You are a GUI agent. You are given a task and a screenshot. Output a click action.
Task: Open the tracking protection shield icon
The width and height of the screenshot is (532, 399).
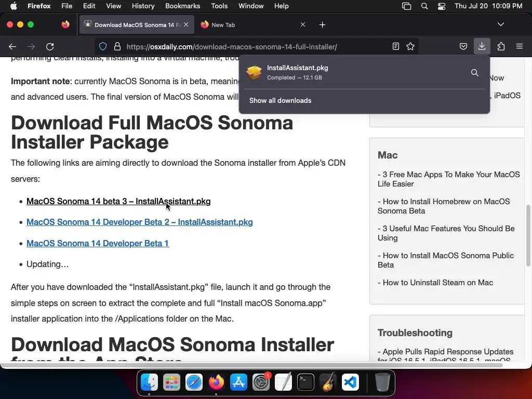pos(103,46)
